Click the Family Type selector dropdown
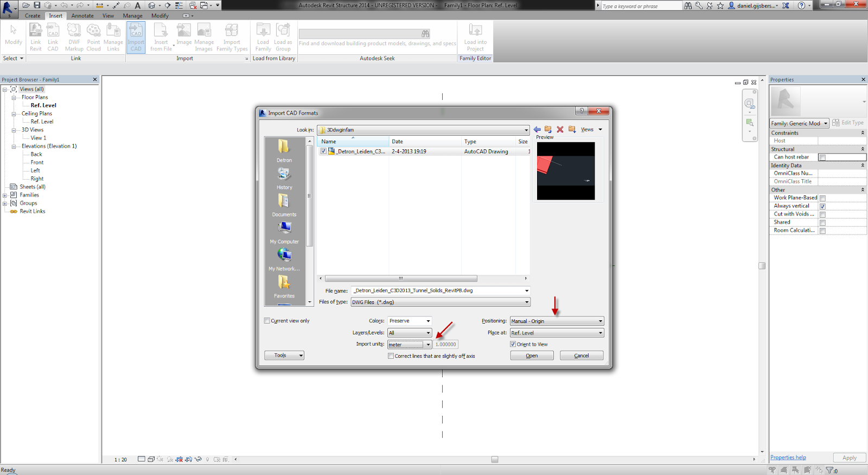This screenshot has width=868, height=475. 800,123
